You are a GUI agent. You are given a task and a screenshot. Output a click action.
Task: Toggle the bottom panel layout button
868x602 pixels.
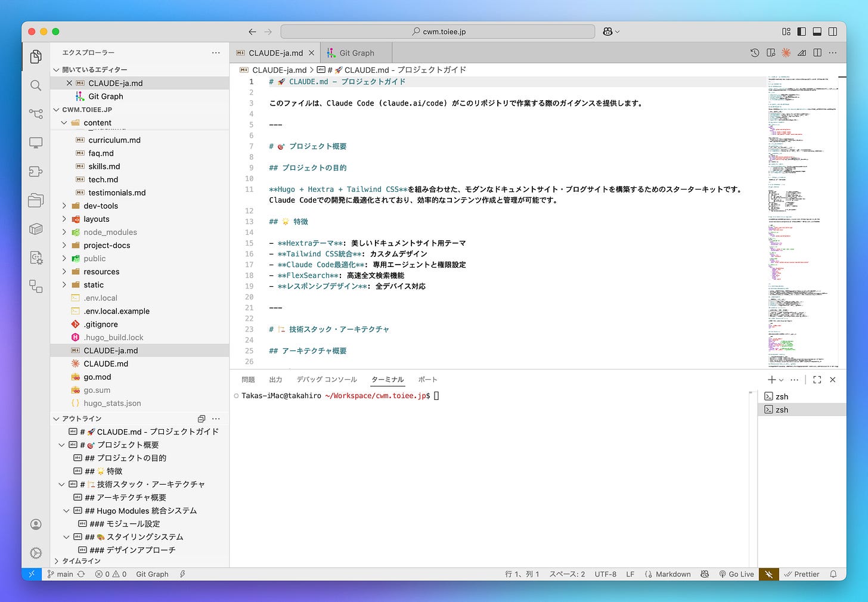coord(817,32)
